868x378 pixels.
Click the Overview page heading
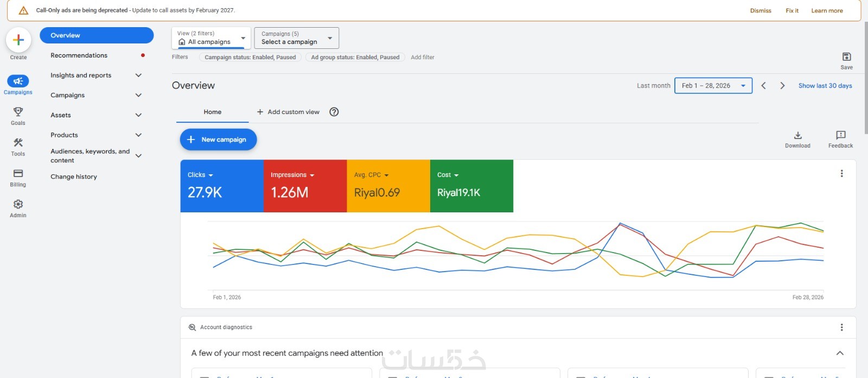[x=193, y=85]
